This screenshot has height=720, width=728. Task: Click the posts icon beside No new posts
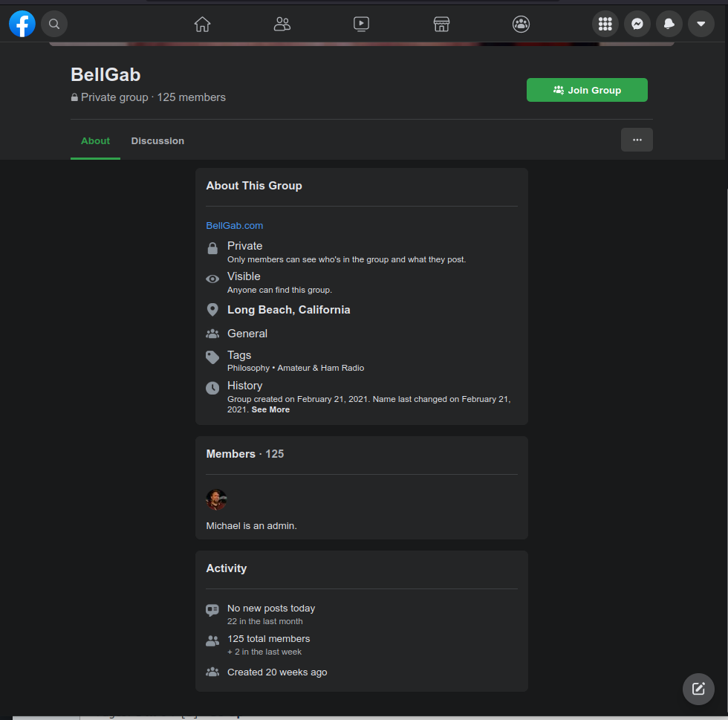(212, 610)
